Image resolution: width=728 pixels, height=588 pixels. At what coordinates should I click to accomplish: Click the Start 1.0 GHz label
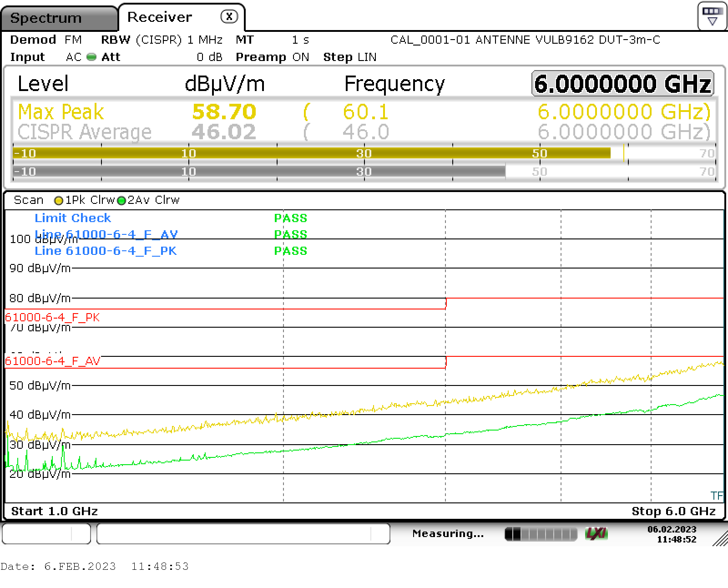(x=55, y=511)
